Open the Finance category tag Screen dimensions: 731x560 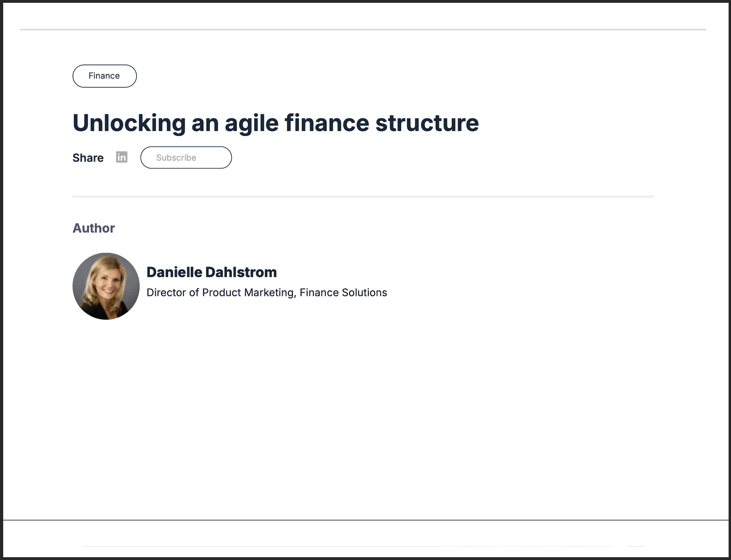tap(104, 76)
